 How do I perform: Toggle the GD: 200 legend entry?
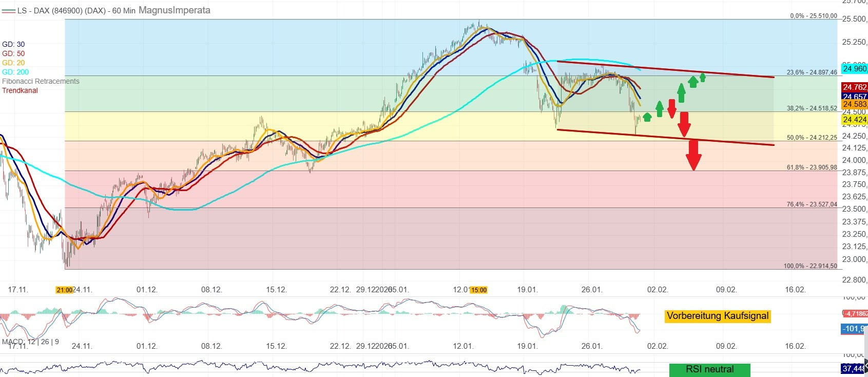15,72
